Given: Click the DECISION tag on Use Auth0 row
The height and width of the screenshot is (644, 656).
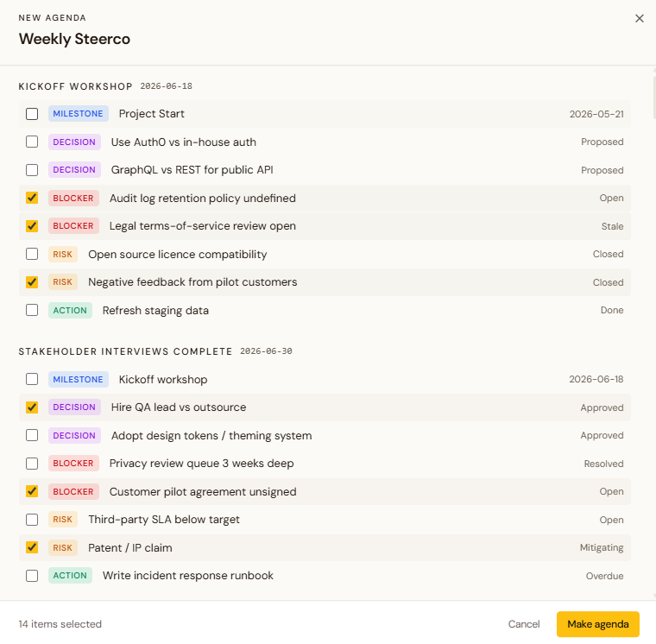Looking at the screenshot, I should pyautogui.click(x=74, y=142).
